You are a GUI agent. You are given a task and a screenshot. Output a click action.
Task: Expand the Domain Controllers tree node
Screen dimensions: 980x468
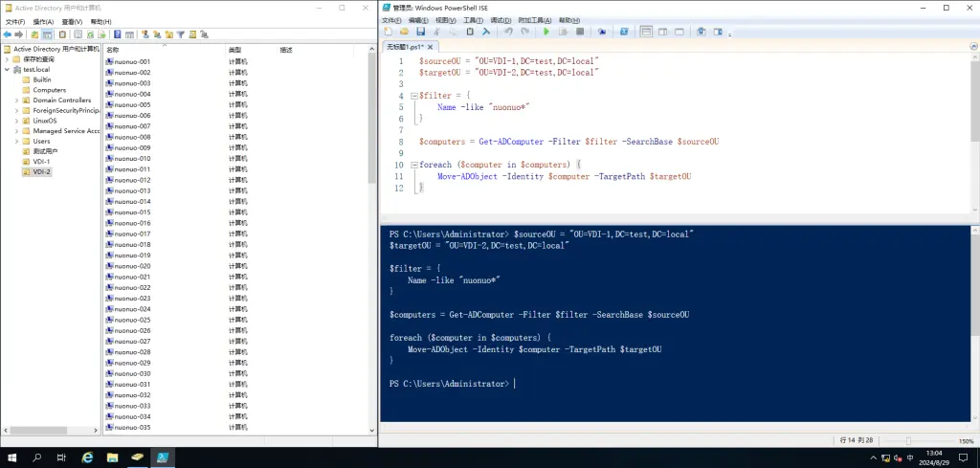16,100
